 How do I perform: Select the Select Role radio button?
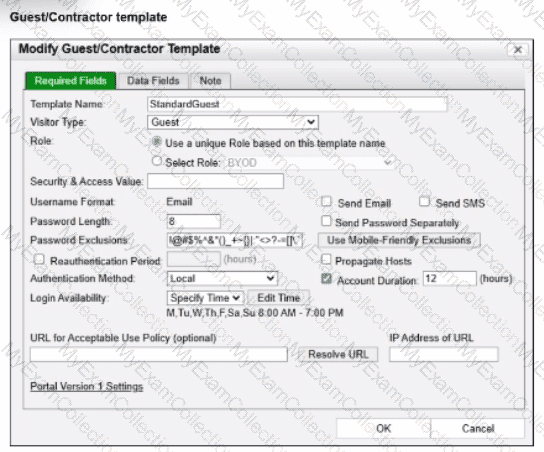(157, 161)
